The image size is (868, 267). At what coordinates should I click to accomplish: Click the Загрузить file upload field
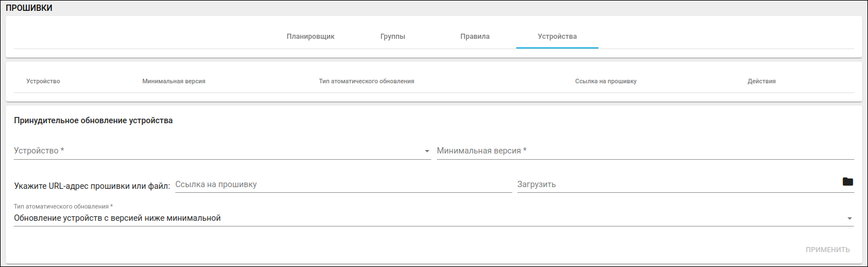pos(677,185)
